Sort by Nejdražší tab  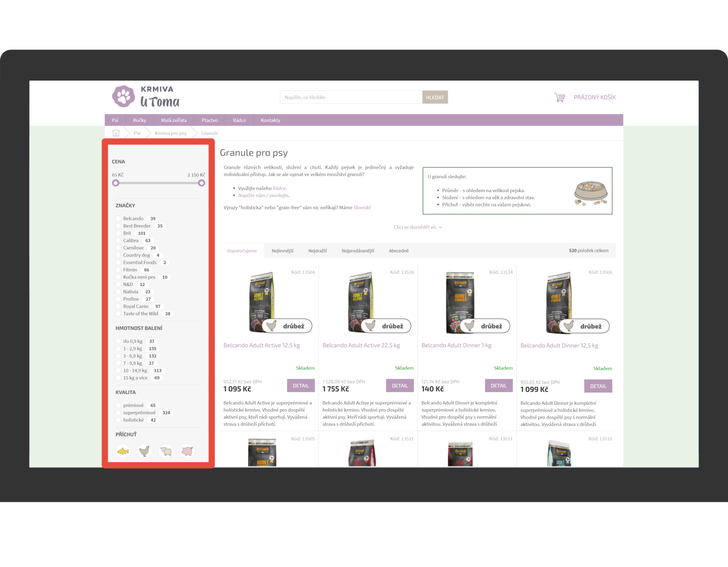318,251
